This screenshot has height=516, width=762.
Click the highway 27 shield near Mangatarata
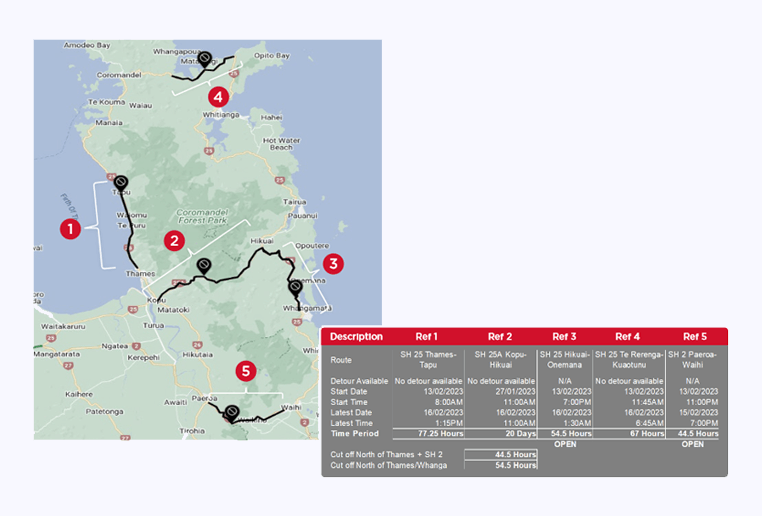[x=68, y=365]
